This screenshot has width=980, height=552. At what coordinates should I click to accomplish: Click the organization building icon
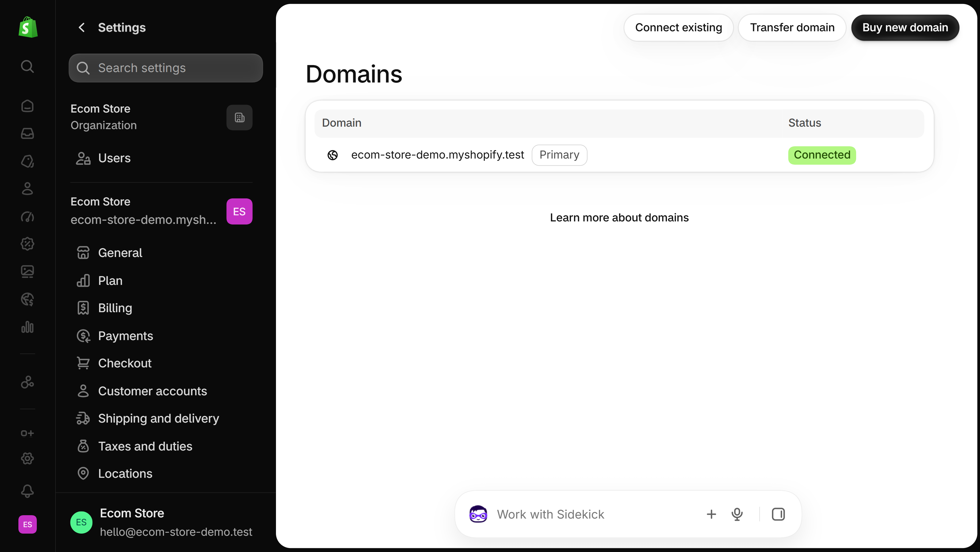239,117
